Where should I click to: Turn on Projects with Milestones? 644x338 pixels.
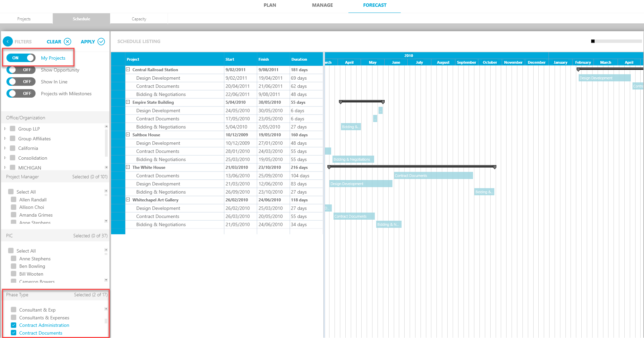[20, 93]
